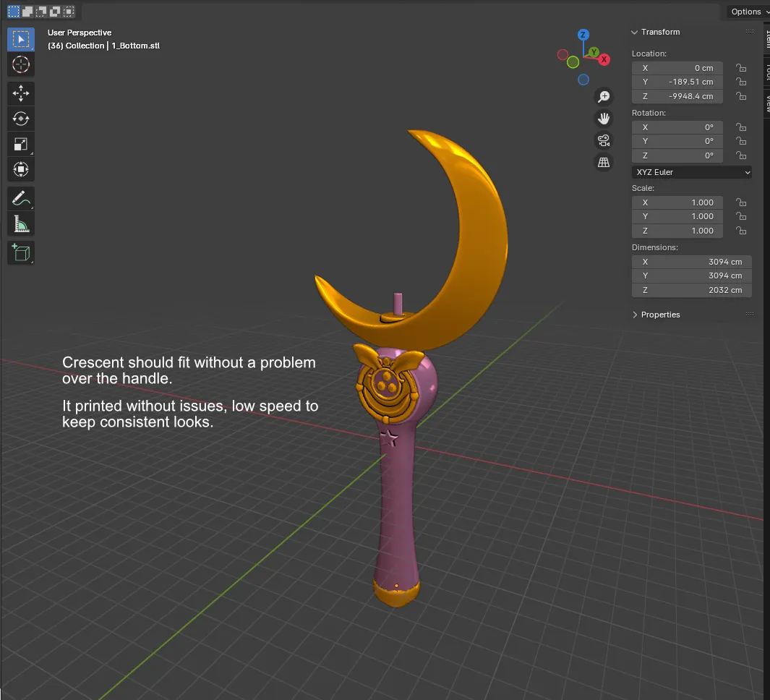Click the green Y axis gizmo ball
The height and width of the screenshot is (700, 770).
coord(594,51)
